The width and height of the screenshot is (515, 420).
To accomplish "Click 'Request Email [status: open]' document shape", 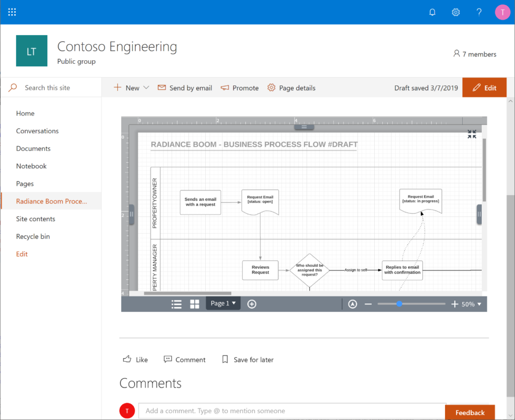I will pos(260,202).
